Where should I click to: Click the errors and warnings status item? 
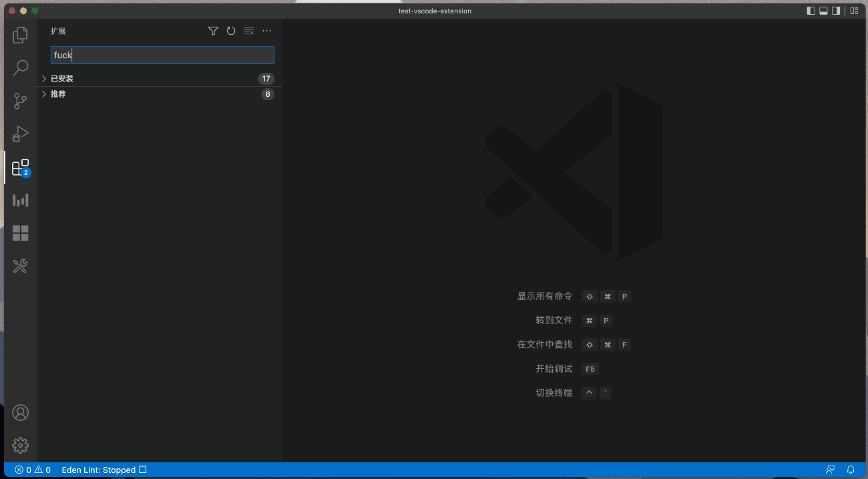click(33, 470)
